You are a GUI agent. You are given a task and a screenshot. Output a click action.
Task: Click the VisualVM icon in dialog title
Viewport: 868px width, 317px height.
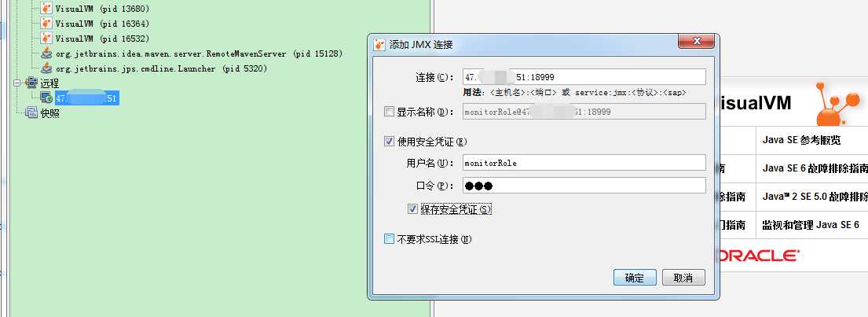pyautogui.click(x=379, y=44)
